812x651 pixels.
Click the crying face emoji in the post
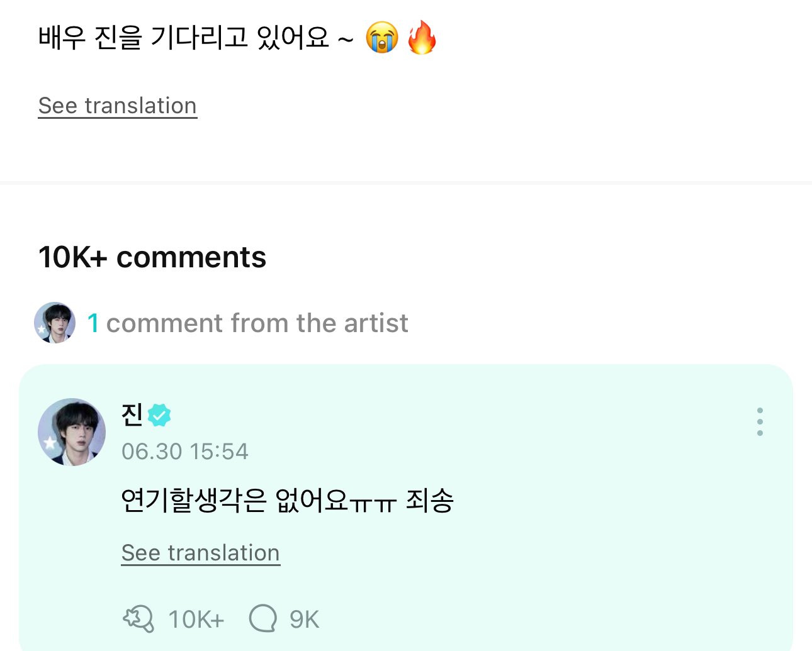tap(382, 38)
